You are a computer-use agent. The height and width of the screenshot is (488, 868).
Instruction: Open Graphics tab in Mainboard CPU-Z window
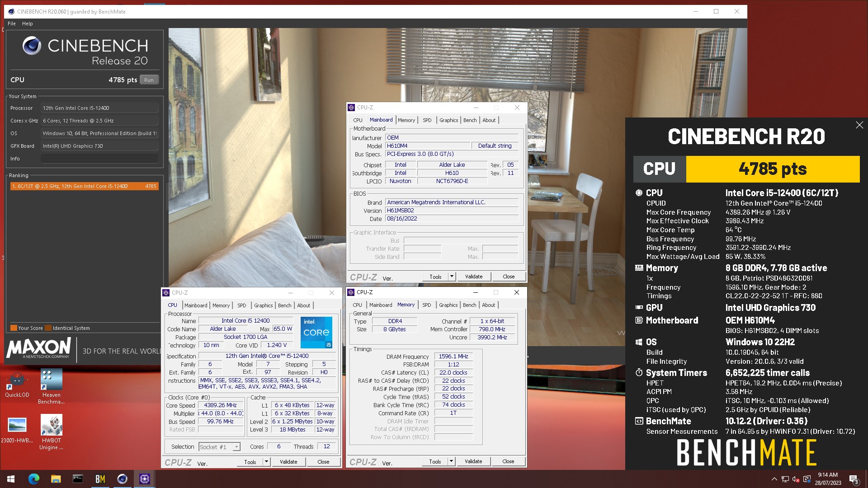[x=448, y=120]
